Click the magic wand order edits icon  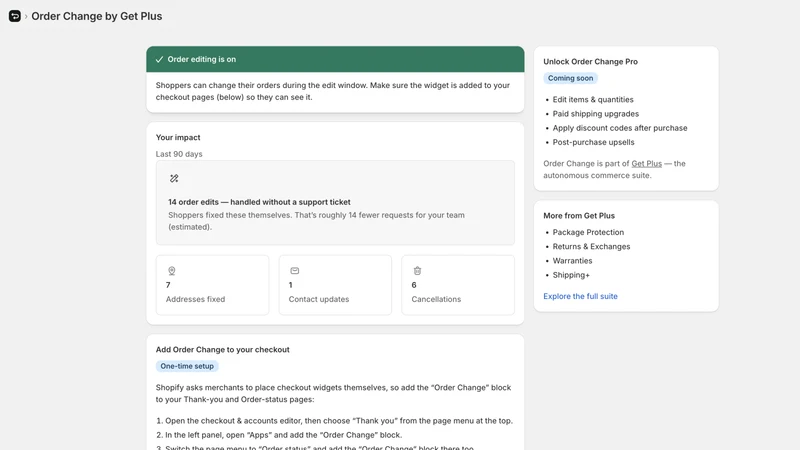[x=174, y=179]
